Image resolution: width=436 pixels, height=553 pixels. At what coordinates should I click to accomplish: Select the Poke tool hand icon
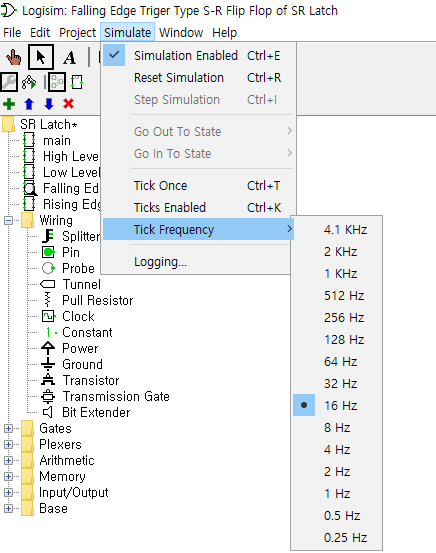(13, 57)
